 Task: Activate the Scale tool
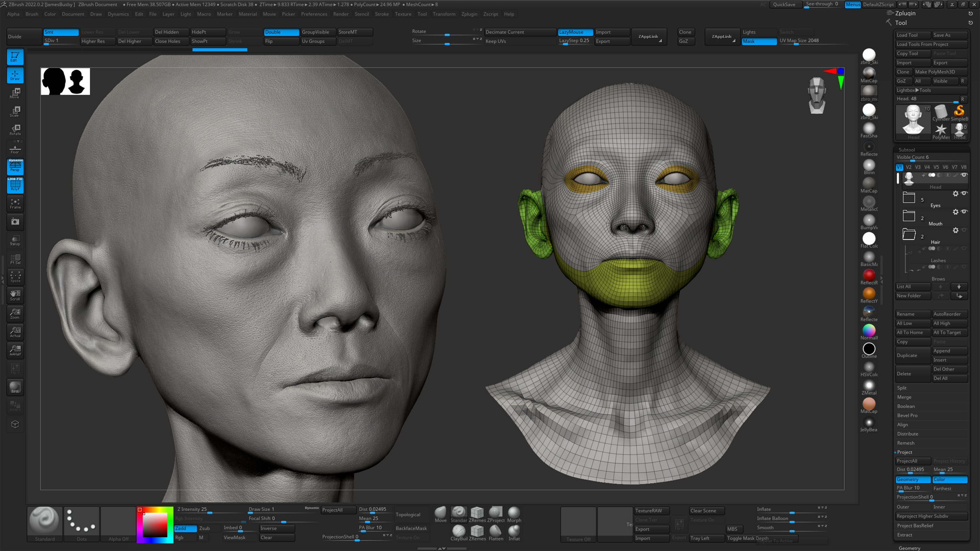coord(15,111)
